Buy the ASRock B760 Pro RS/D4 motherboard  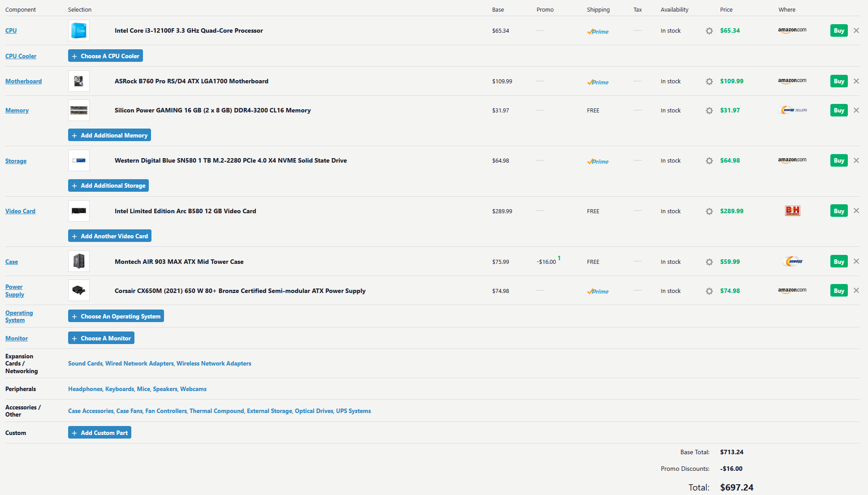839,81
